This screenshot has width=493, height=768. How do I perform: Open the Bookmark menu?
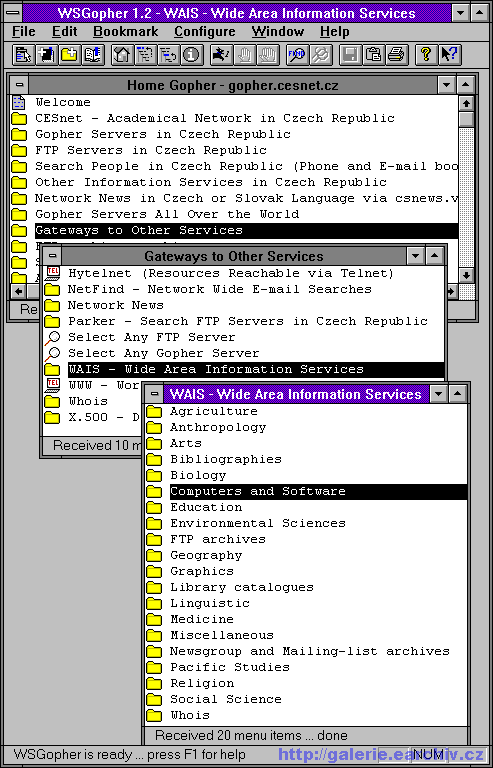coord(125,32)
